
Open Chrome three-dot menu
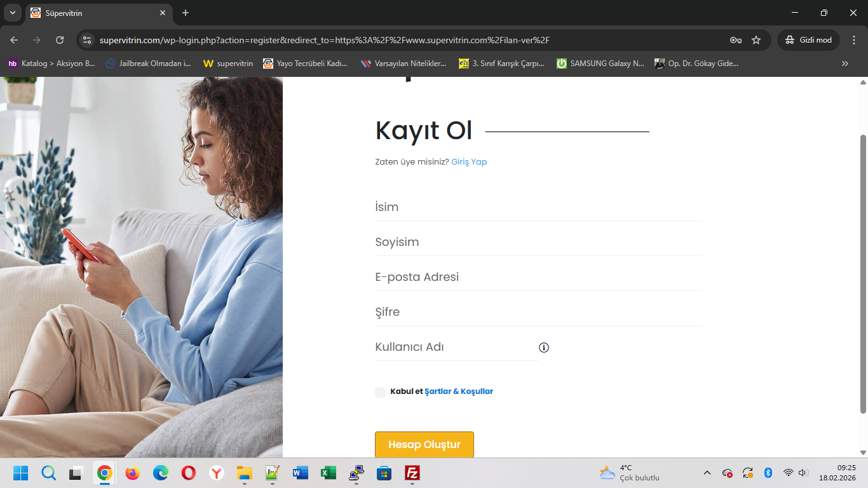coord(854,40)
